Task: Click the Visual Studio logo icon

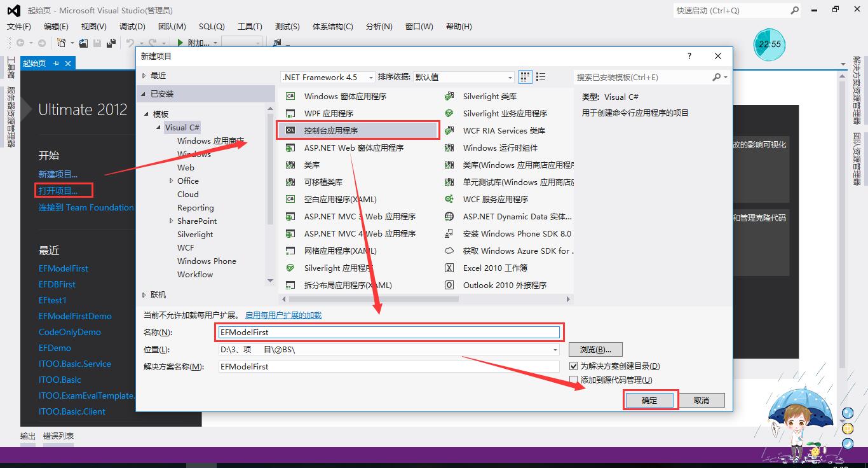Action: [x=13, y=10]
